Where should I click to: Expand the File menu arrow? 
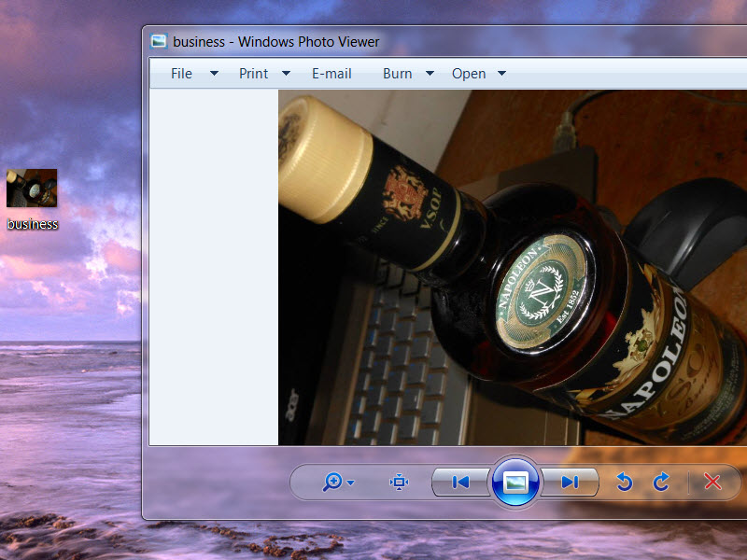pyautogui.click(x=215, y=74)
